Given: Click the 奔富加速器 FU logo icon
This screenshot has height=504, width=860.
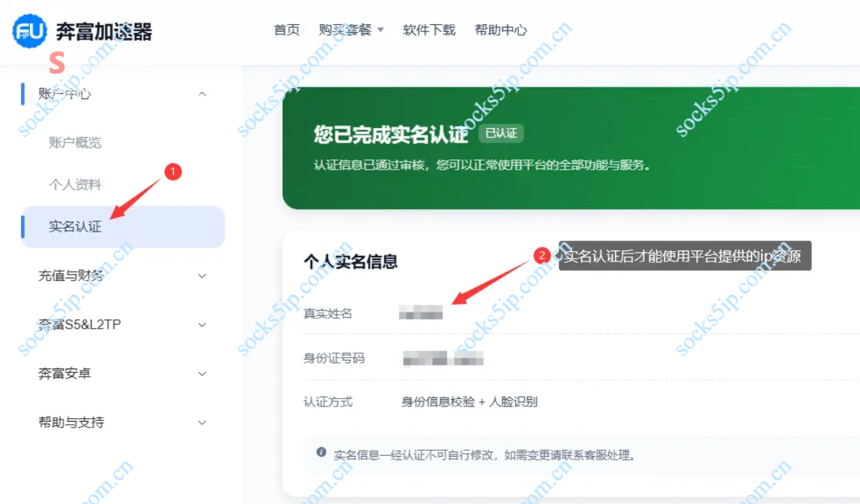Looking at the screenshot, I should point(30,31).
